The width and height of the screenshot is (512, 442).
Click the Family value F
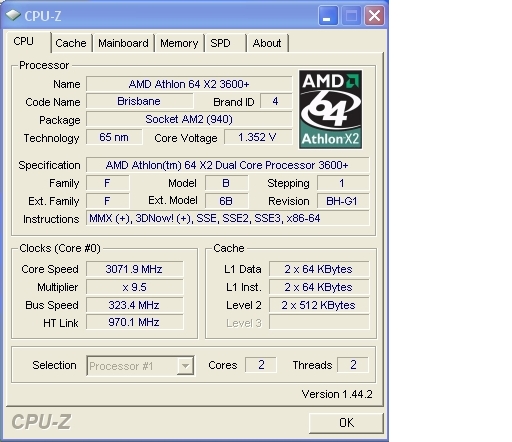[107, 183]
